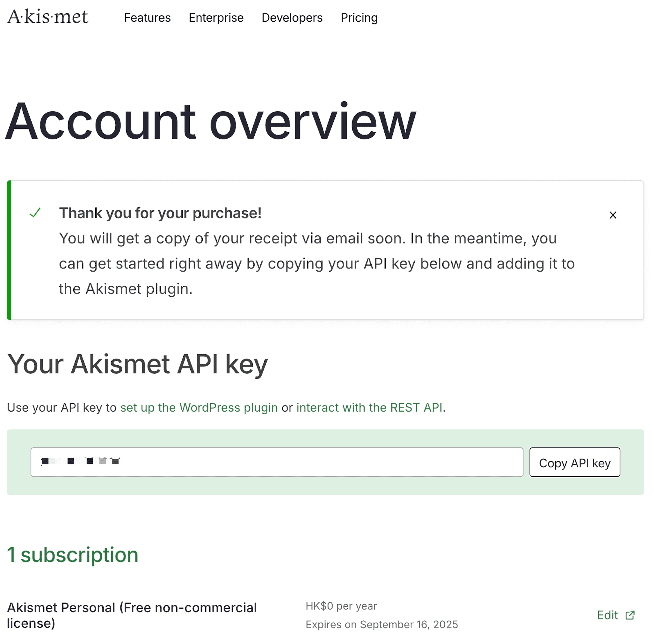Click the expiration date September 16, 2025
This screenshot has height=644, width=654.
(382, 624)
